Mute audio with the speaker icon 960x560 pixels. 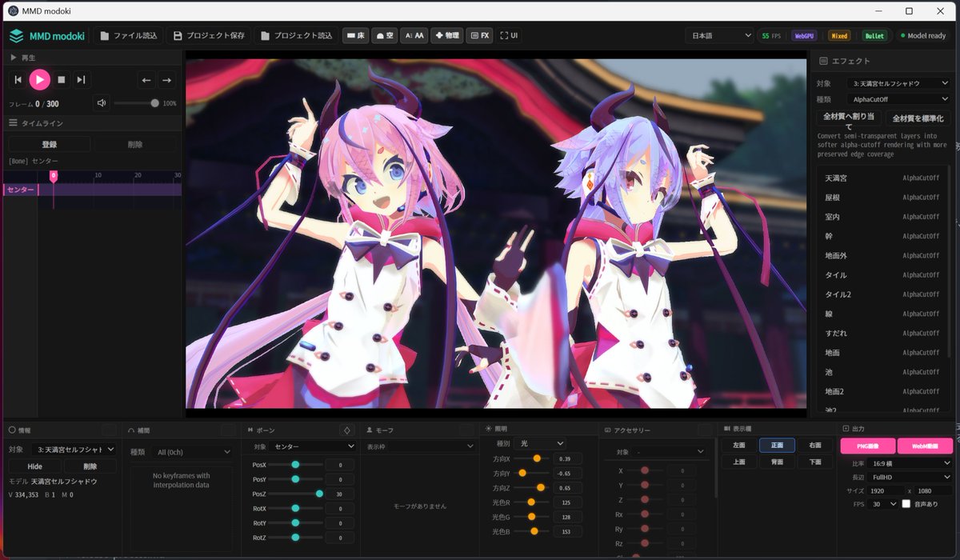(x=102, y=103)
